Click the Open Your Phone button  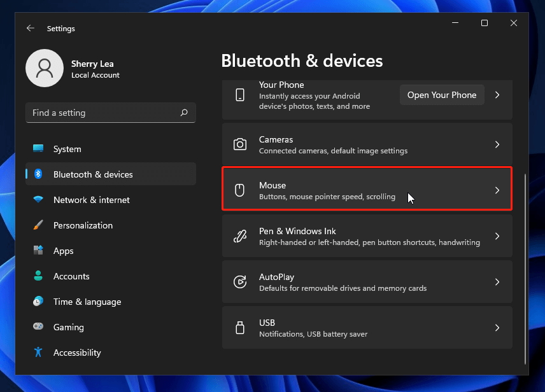coord(442,95)
